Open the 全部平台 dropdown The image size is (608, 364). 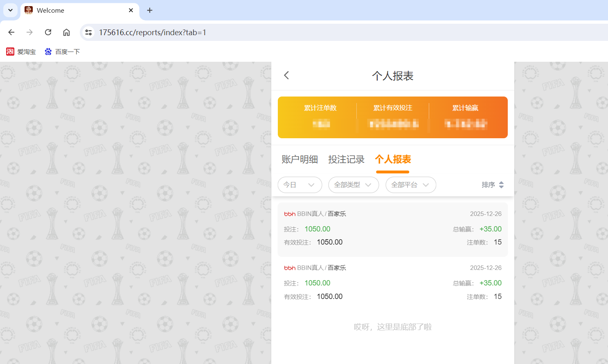[x=410, y=184]
